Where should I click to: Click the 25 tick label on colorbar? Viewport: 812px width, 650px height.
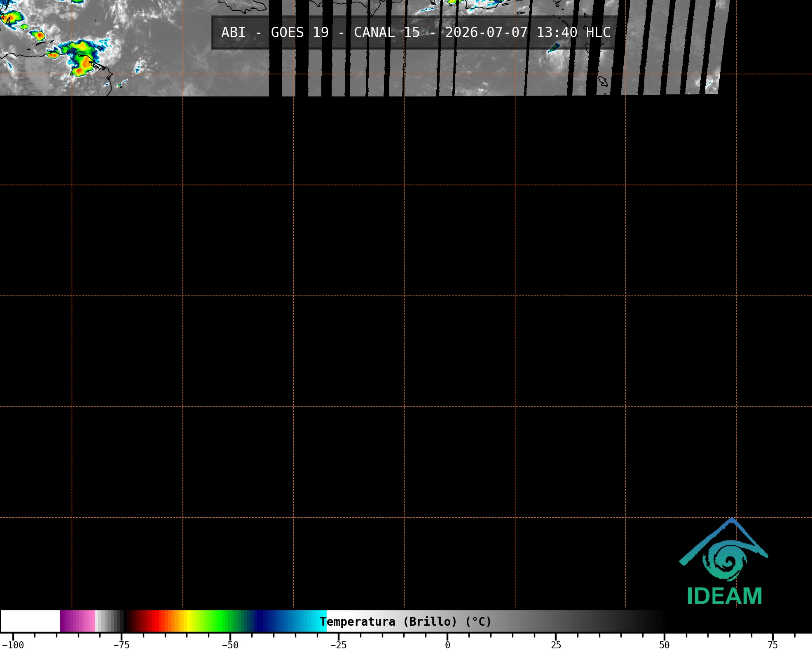point(556,645)
